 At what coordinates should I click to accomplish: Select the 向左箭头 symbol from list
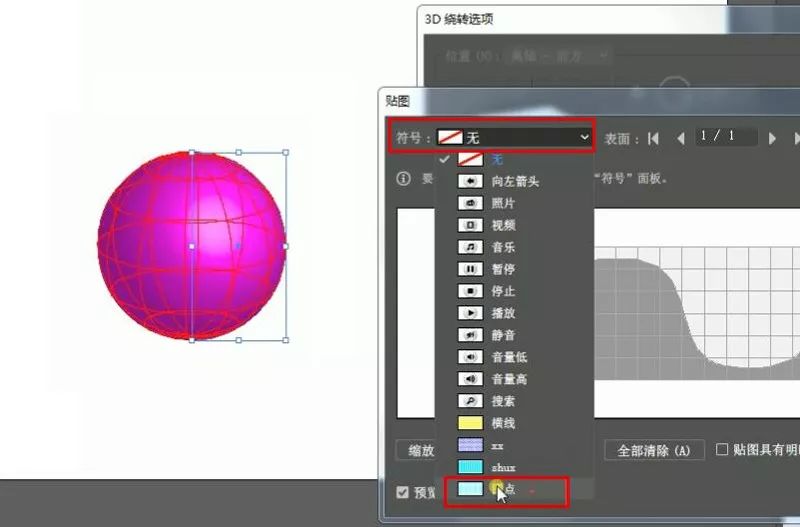click(514, 181)
